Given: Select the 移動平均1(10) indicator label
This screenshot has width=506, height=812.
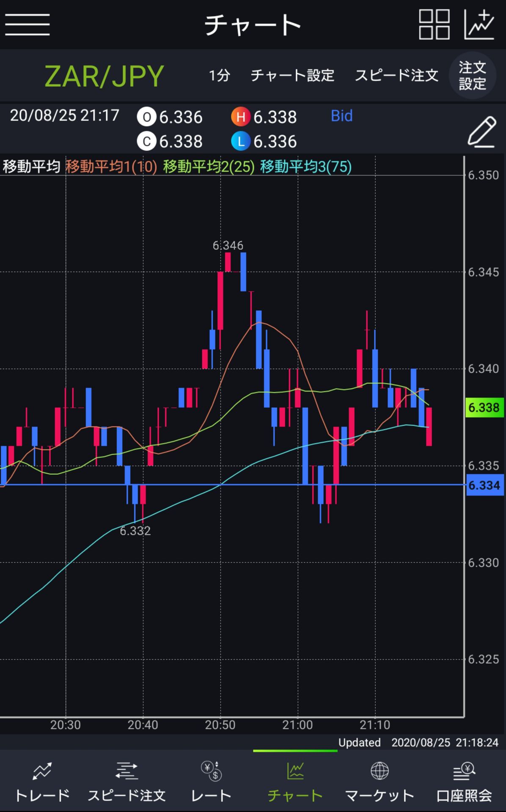Looking at the screenshot, I should 111,167.
